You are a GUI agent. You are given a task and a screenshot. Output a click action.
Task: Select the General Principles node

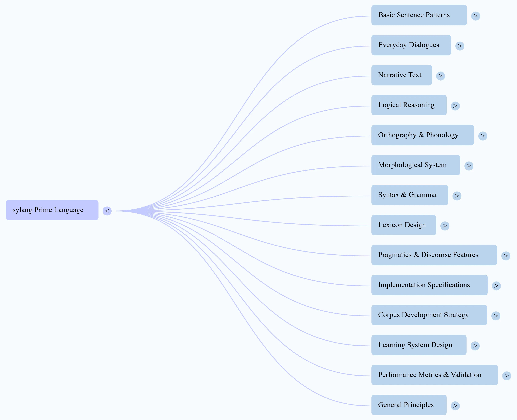pos(409,405)
